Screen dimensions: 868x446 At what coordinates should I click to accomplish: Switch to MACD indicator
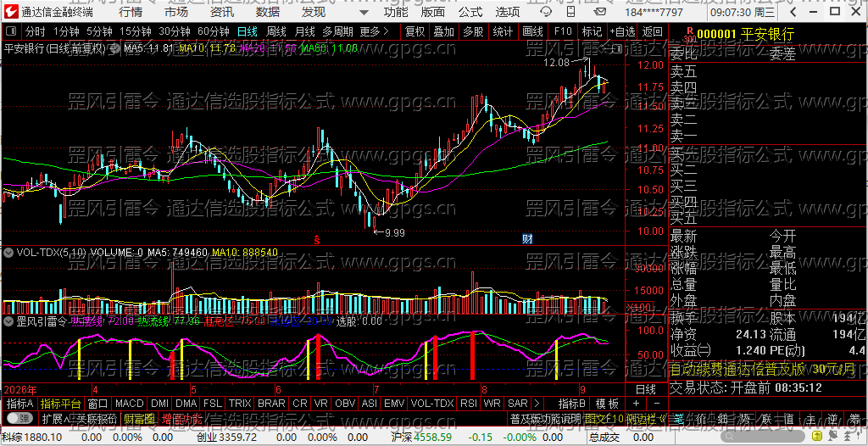(130, 403)
